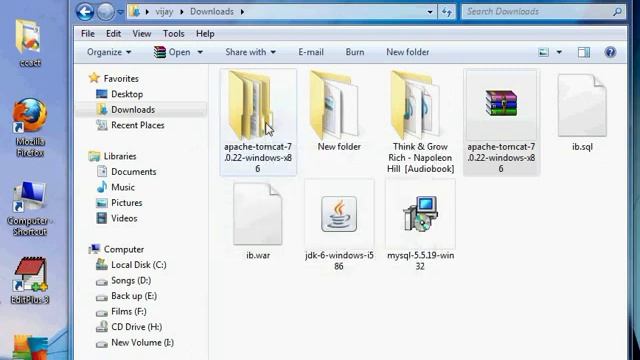The width and height of the screenshot is (640, 360).
Task: Click the blue Help question icon
Action: (610, 52)
